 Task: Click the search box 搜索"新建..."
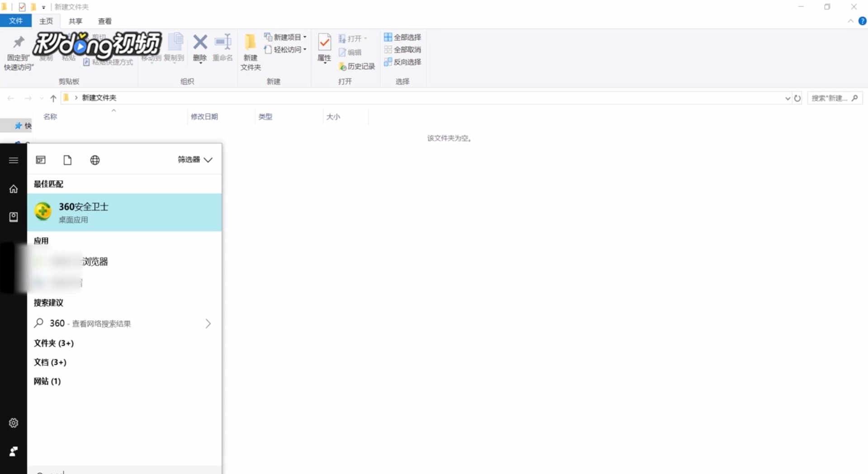point(835,98)
